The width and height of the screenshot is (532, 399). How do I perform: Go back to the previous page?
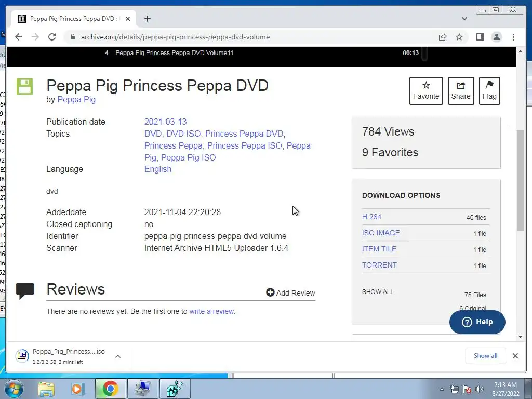point(19,37)
